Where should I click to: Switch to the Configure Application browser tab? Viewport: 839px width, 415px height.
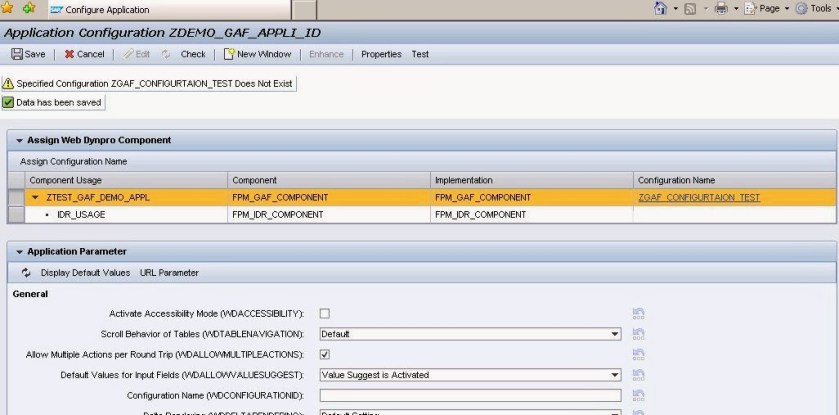point(100,10)
